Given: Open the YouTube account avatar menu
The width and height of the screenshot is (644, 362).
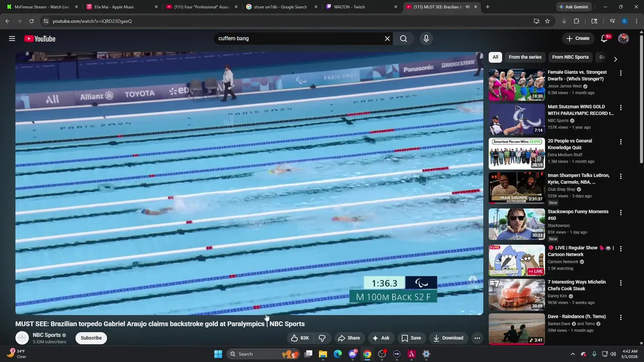Looking at the screenshot, I should [x=623, y=38].
